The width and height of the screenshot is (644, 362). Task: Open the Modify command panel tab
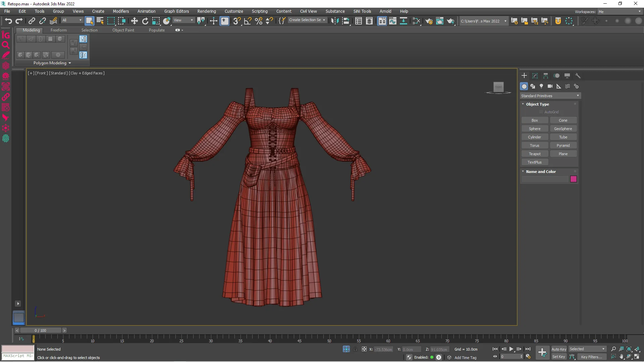coord(535,76)
